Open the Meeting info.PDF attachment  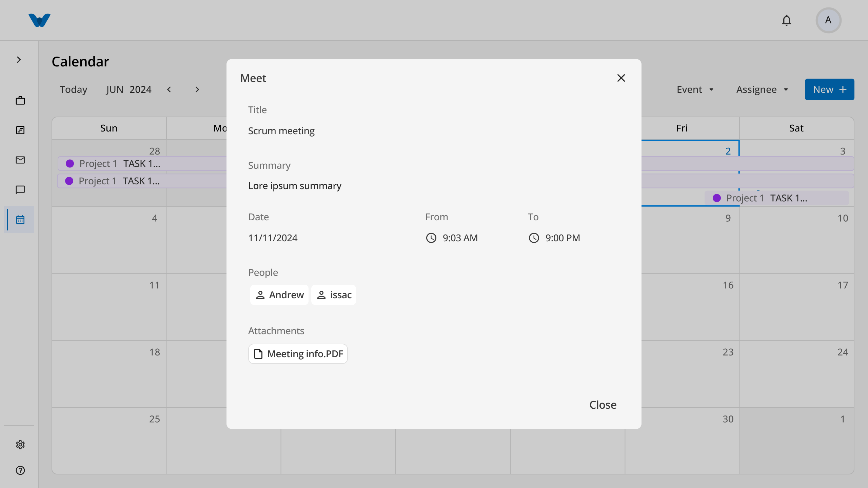coord(298,354)
